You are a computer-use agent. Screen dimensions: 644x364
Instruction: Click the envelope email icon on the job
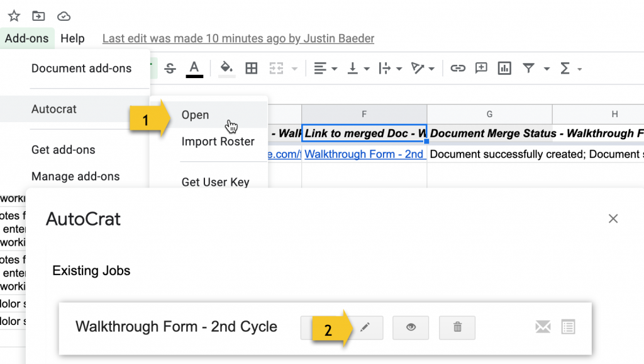pyautogui.click(x=543, y=327)
